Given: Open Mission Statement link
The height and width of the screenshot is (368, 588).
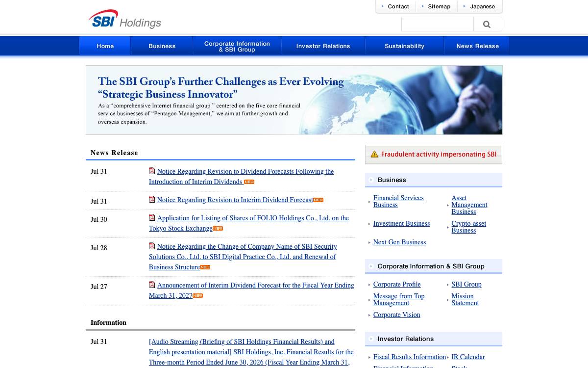Looking at the screenshot, I should click(465, 299).
